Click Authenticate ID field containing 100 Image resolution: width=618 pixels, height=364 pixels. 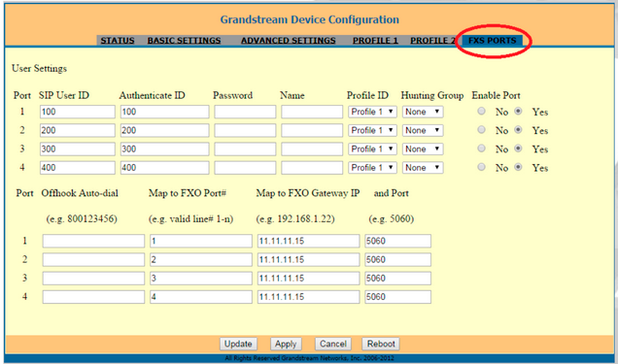(165, 112)
